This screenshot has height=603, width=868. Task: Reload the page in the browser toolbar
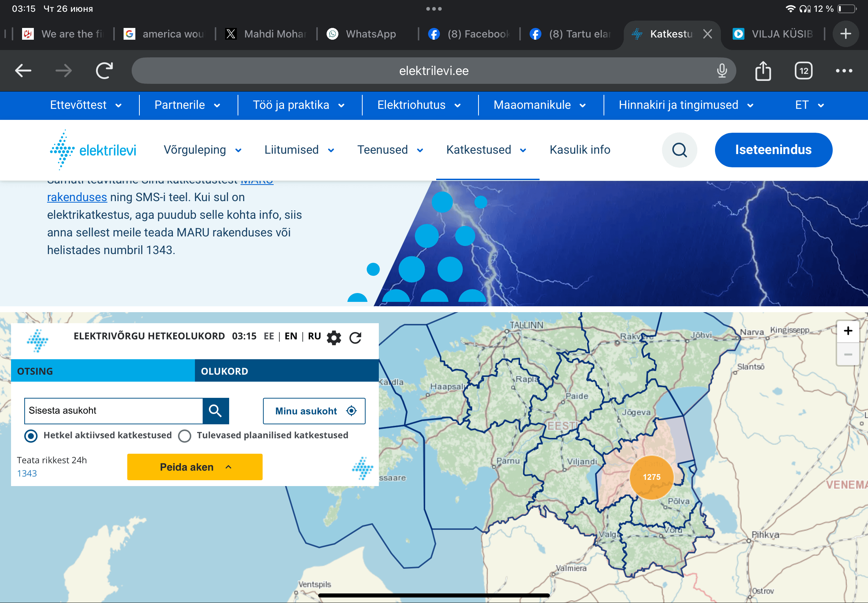tap(104, 71)
